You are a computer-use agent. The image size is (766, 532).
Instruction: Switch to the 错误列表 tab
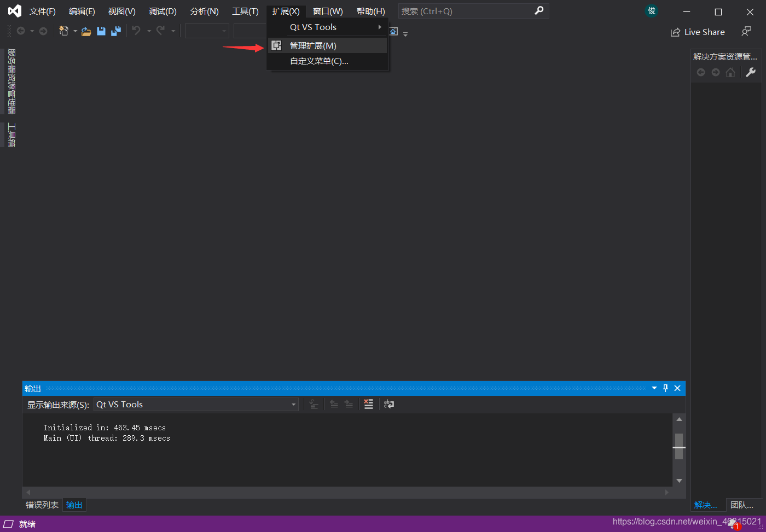coord(42,505)
